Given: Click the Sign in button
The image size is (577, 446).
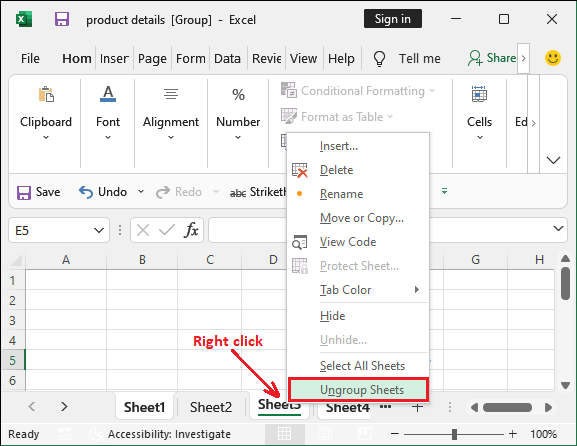Looking at the screenshot, I should tap(393, 19).
